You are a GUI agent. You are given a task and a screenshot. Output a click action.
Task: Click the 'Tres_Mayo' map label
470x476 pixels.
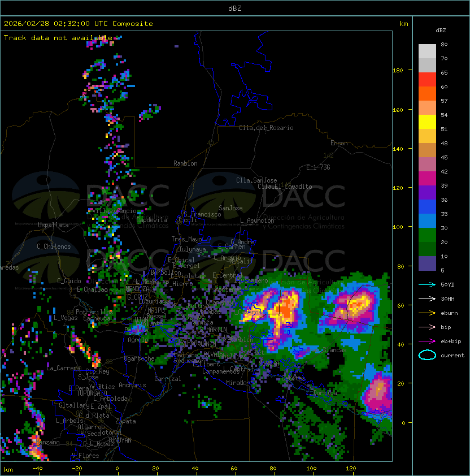point(186,239)
